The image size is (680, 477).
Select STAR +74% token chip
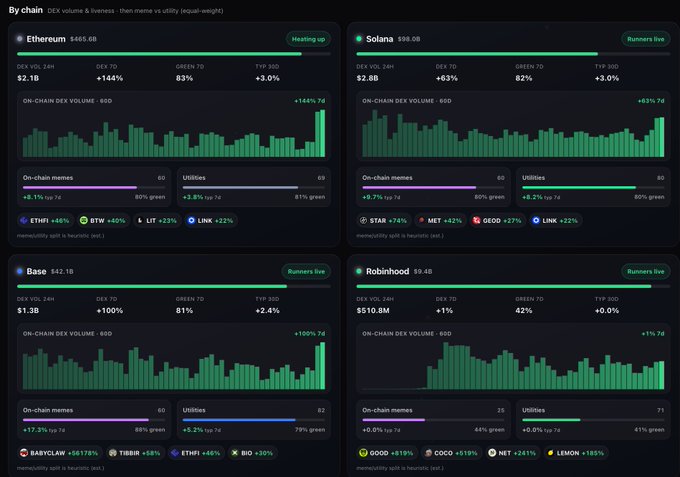point(384,221)
